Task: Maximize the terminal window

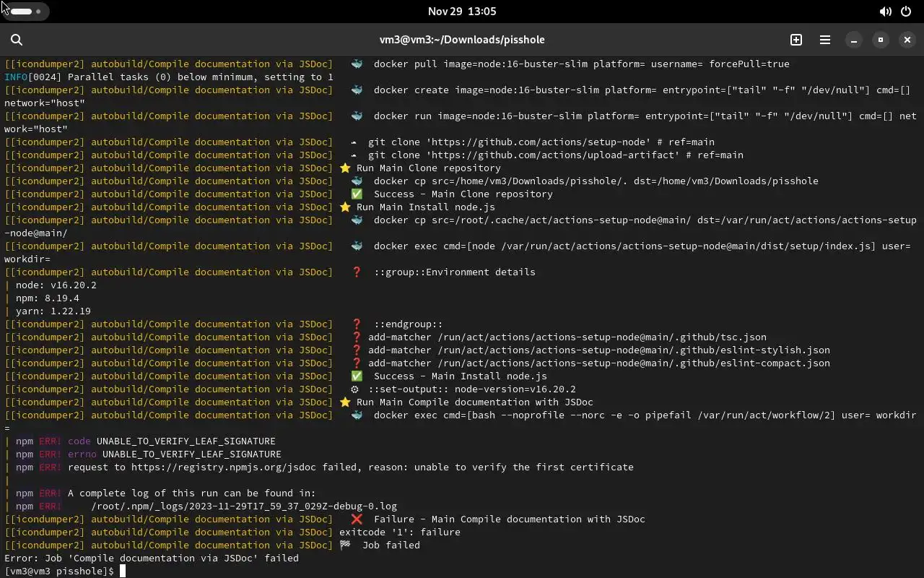Action: click(881, 40)
